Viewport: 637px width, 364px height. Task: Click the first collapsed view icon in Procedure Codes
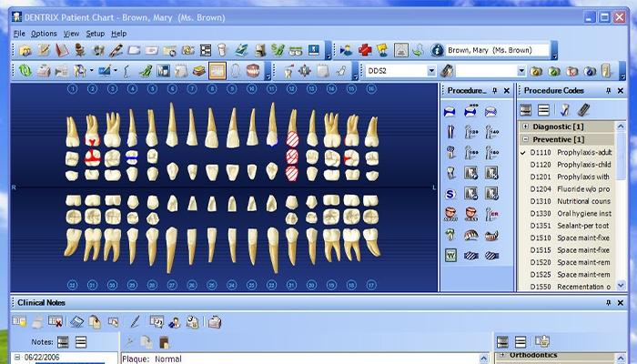pos(526,110)
